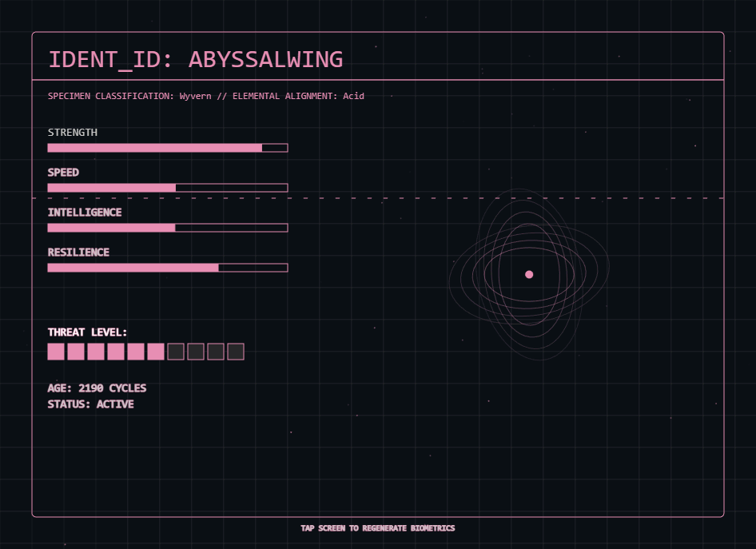Select the SPEED label
The height and width of the screenshot is (549, 756).
click(63, 172)
